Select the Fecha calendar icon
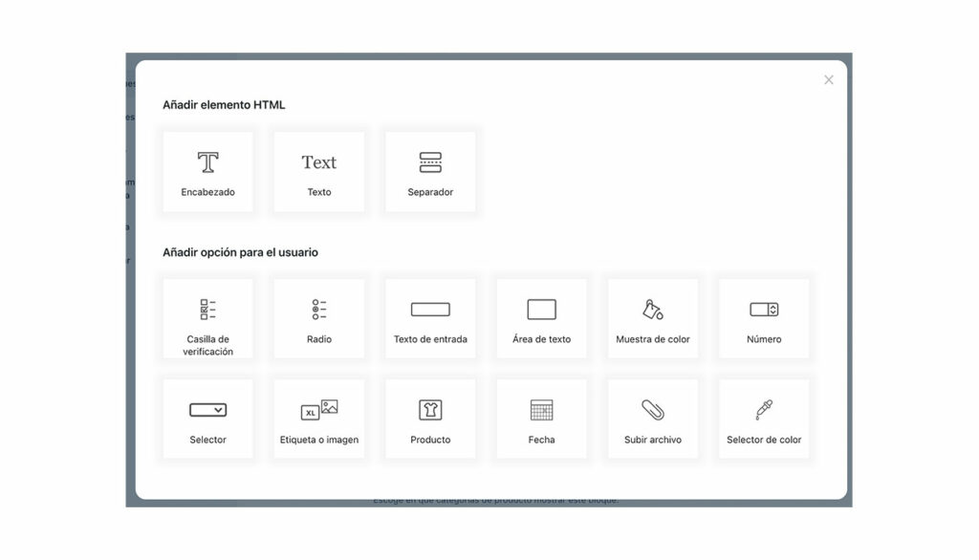The width and height of the screenshot is (979, 560). [x=541, y=409]
